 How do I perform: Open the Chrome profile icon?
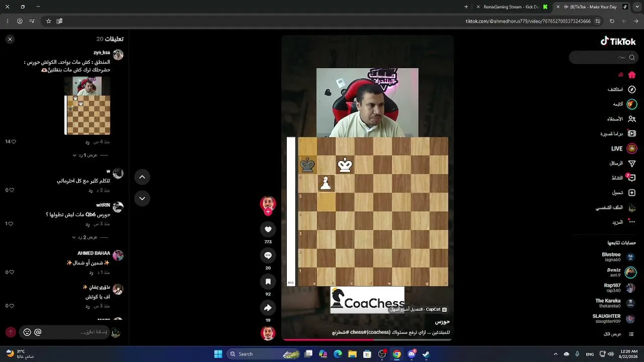coord(20,21)
